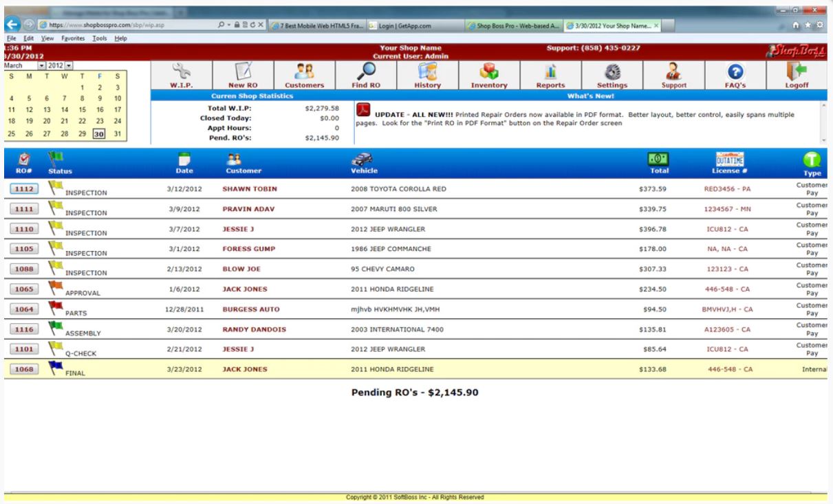This screenshot has width=833, height=504.
Task: Open the Edit menu
Action: 28,39
